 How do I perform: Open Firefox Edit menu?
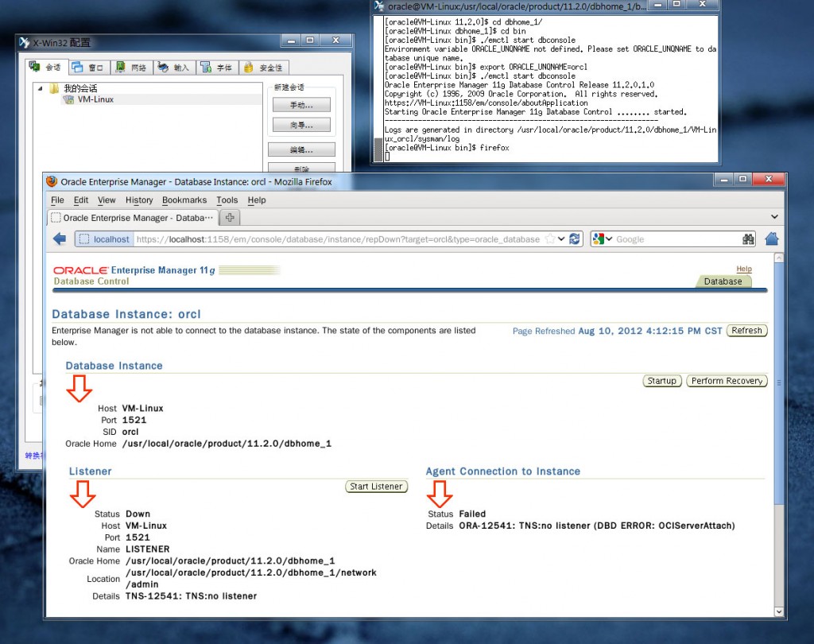click(81, 200)
